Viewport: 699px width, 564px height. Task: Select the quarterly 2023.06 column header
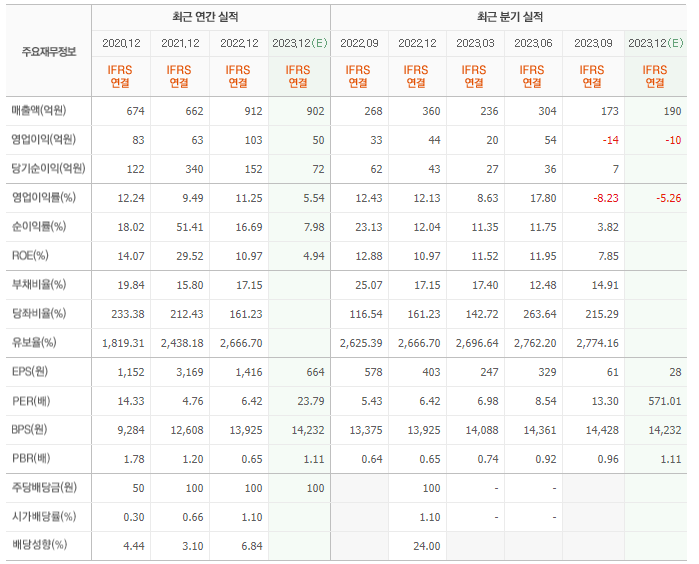point(533,43)
